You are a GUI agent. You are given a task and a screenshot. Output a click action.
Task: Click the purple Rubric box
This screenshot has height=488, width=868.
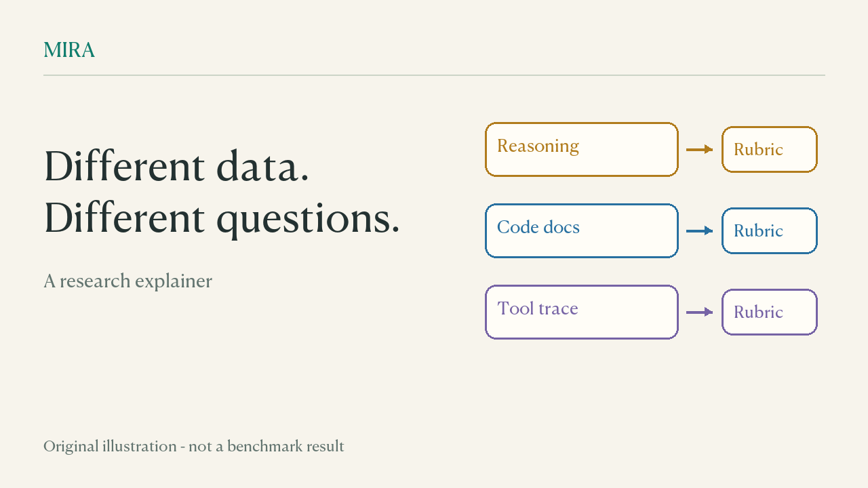[x=770, y=312]
